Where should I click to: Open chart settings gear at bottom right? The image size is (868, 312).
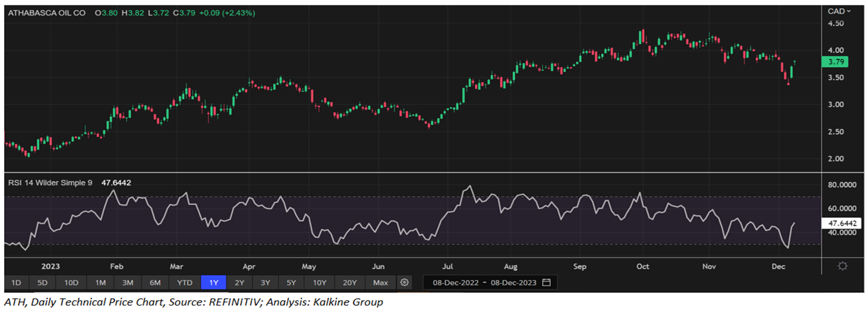(x=843, y=266)
